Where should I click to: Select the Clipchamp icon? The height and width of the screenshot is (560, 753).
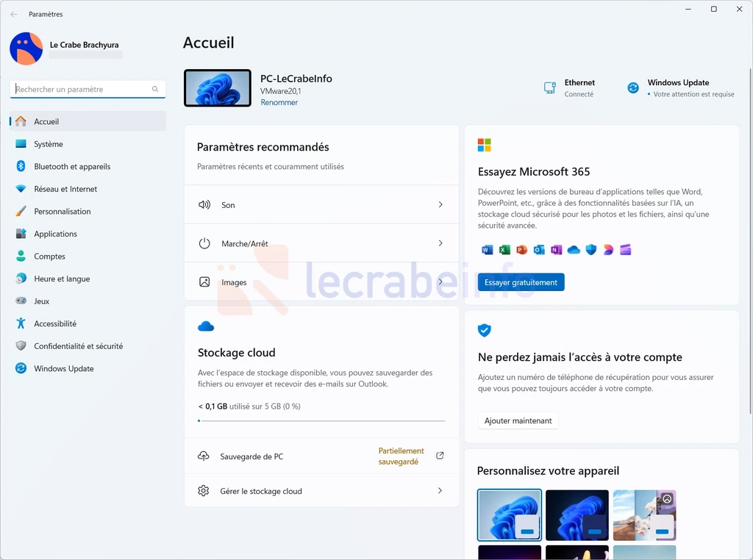click(625, 250)
